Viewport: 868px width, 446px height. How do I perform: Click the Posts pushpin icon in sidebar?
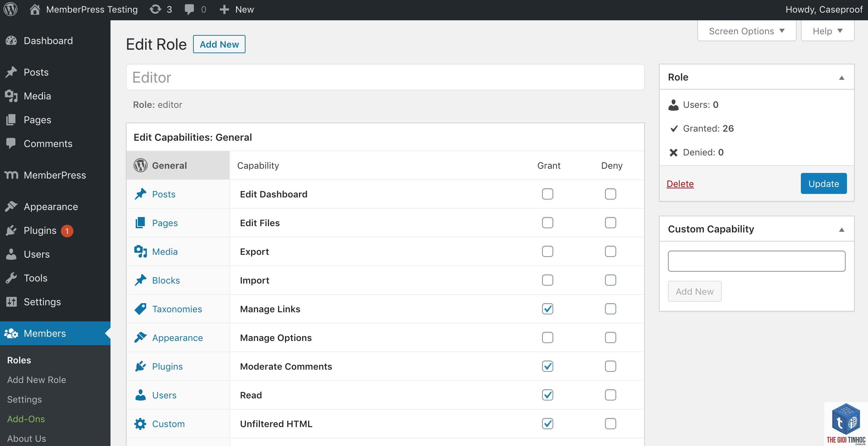(x=11, y=72)
